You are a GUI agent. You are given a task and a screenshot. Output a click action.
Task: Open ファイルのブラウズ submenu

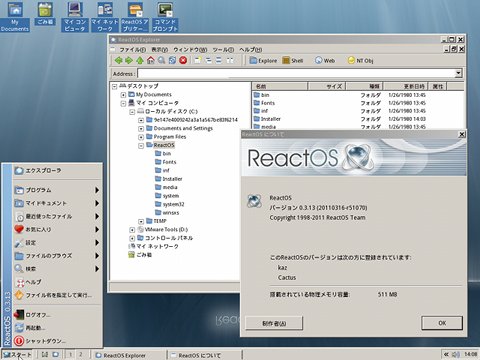(57, 256)
